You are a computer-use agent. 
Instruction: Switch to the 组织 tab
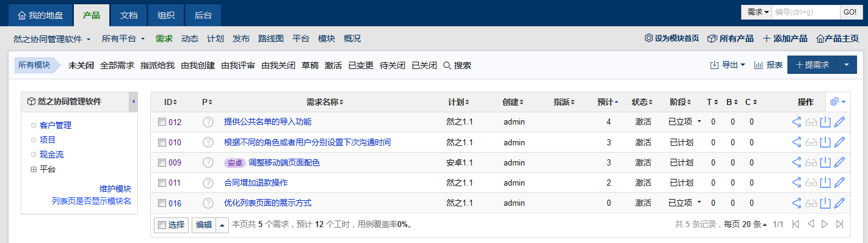(x=165, y=15)
